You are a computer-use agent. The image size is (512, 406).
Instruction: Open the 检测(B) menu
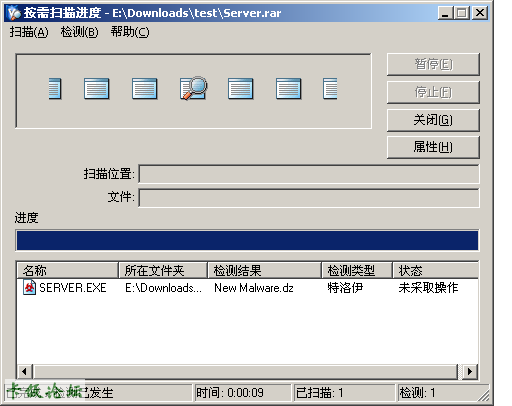(x=79, y=32)
